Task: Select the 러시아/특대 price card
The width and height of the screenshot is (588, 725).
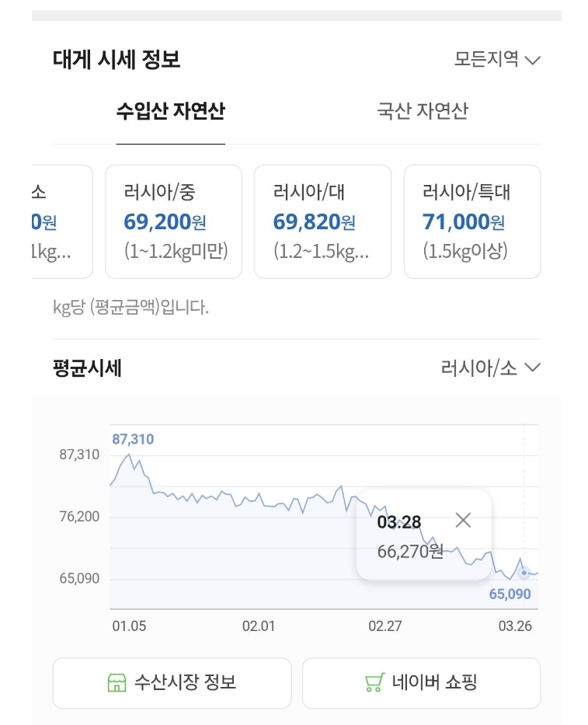Action: [471, 221]
